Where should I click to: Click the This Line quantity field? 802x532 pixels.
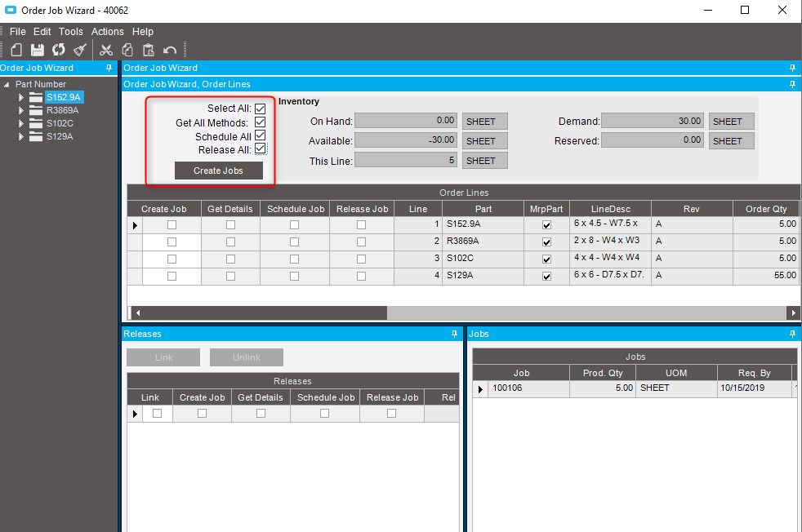click(x=406, y=161)
